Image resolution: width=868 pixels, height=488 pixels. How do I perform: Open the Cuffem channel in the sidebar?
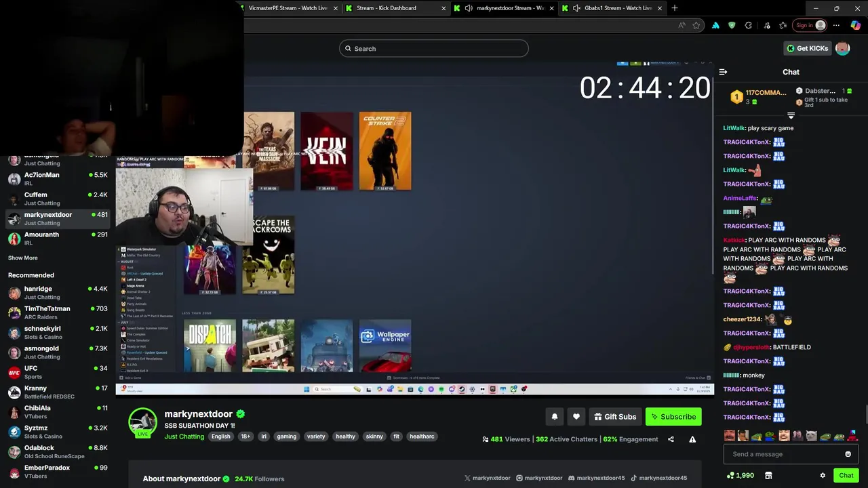pos(58,199)
